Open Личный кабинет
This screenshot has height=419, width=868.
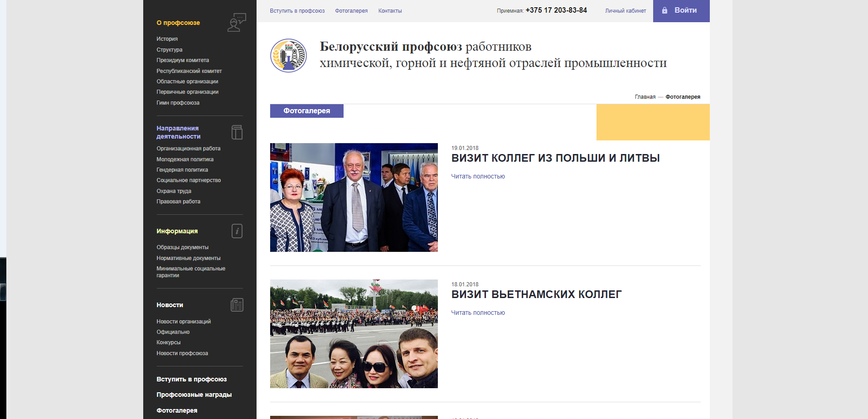(x=626, y=11)
